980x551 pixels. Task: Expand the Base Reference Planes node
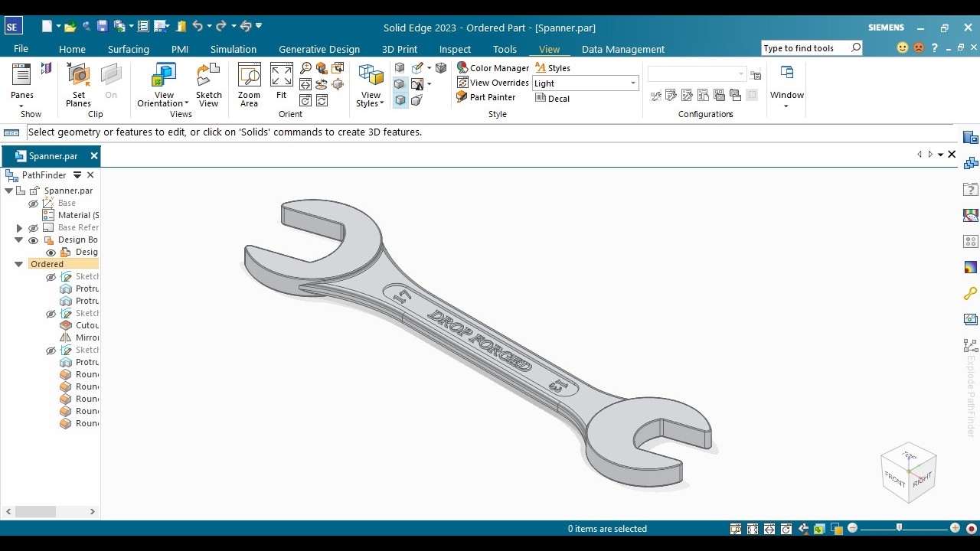click(19, 228)
